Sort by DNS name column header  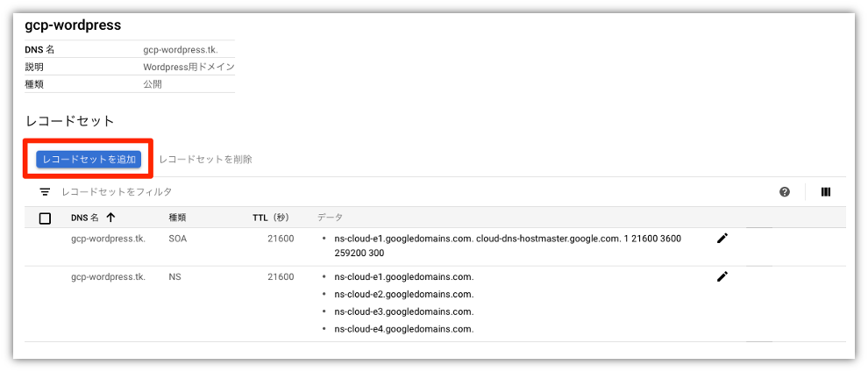pyautogui.click(x=85, y=218)
